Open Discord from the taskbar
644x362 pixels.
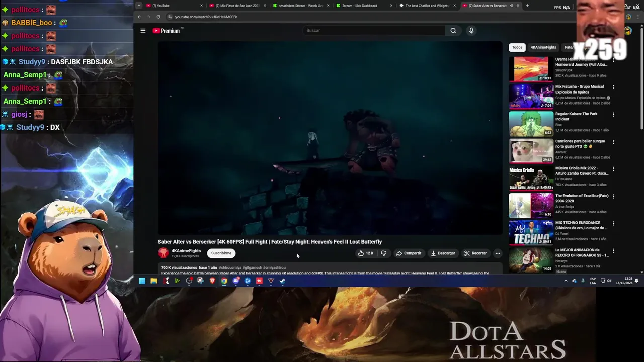point(236,281)
